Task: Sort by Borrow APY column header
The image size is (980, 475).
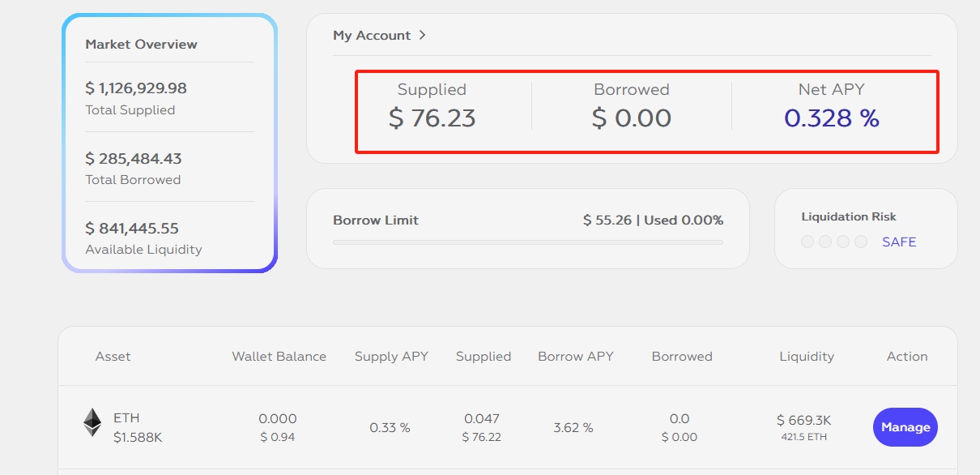Action: point(575,357)
